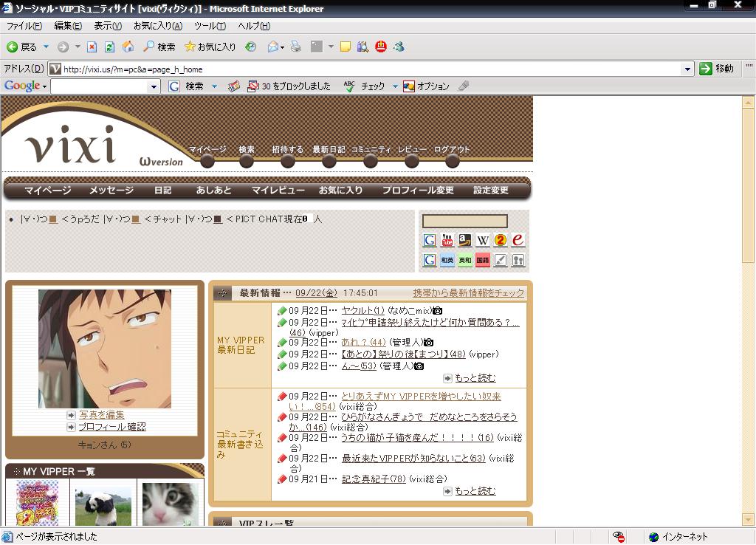Viewport: 756px width, 545px height.
Task: Open dropdown next to チェック spellcheck
Action: click(395, 86)
